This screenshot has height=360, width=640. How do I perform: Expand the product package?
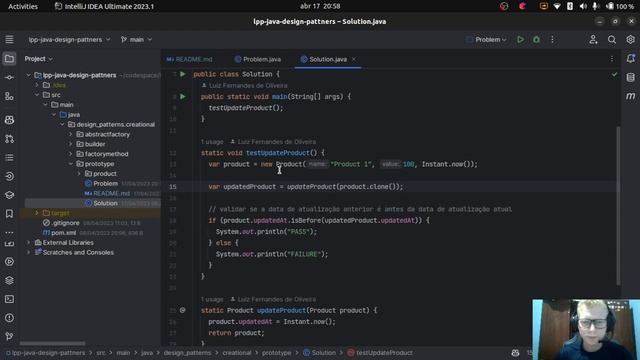(x=79, y=173)
